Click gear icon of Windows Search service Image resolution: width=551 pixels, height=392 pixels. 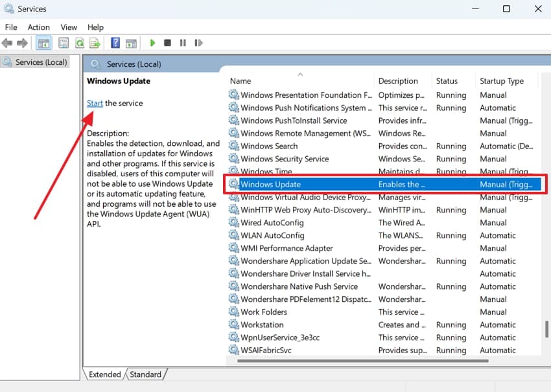(x=233, y=145)
